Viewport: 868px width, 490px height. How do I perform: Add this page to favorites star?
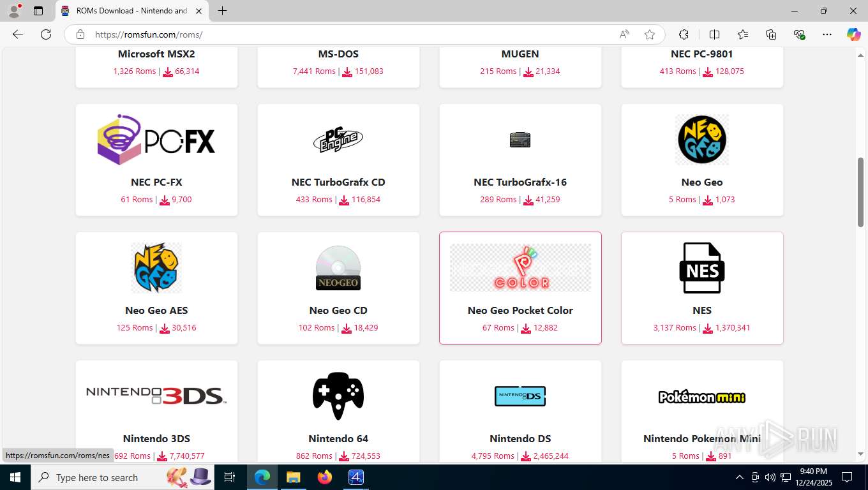650,34
